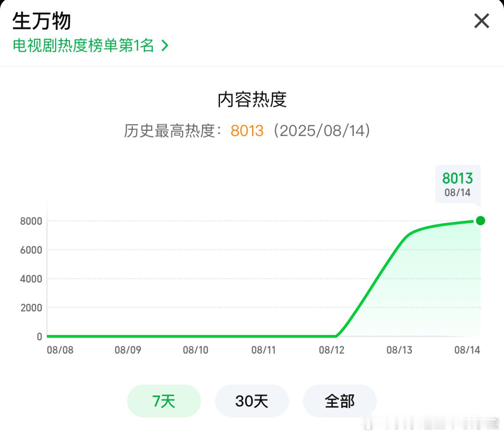Click the 2000 y-axis label
The height and width of the screenshot is (435, 504).
[31, 308]
